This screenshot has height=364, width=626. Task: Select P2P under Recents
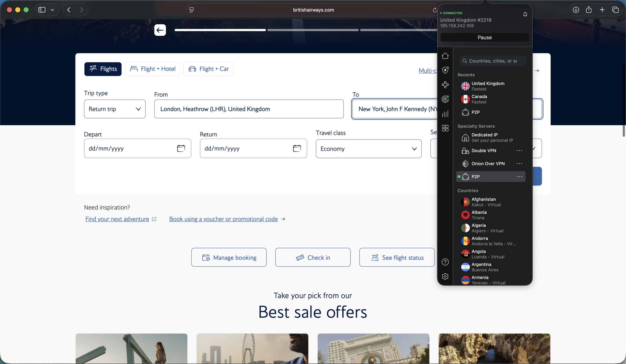point(491,112)
